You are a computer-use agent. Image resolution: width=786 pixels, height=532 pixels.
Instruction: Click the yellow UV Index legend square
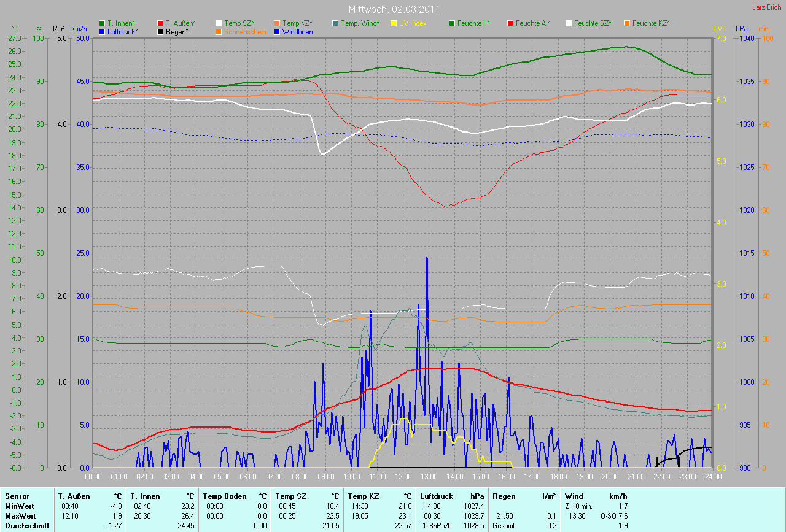pos(394,23)
